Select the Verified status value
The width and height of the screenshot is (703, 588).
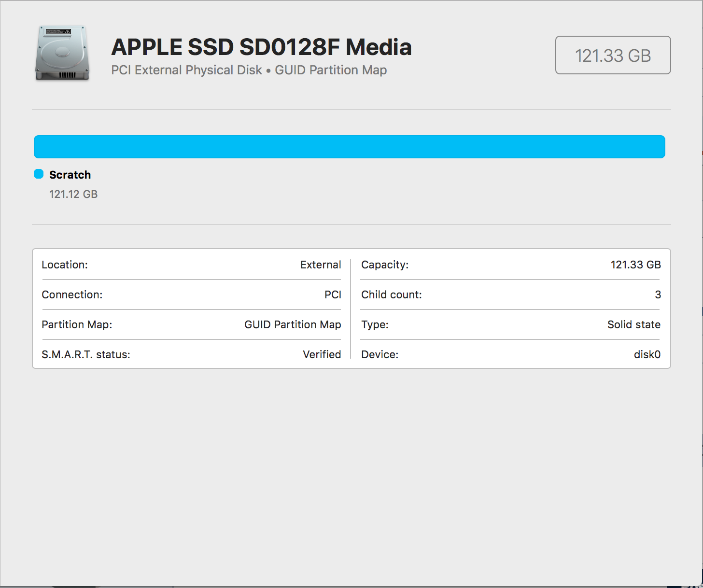tap(322, 354)
